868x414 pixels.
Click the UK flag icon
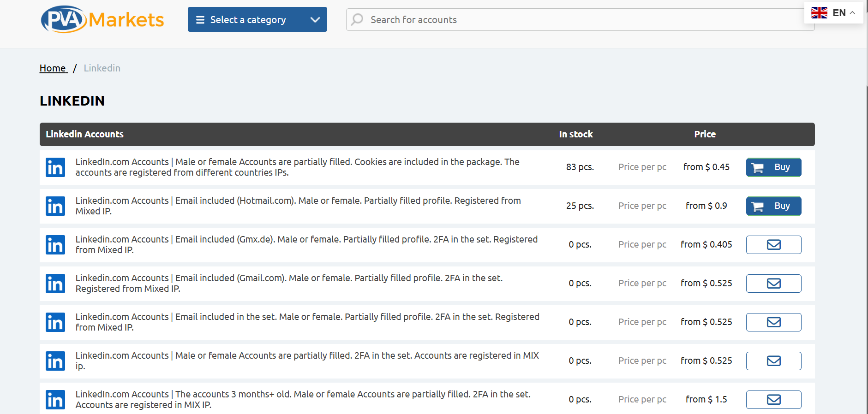pyautogui.click(x=819, y=13)
